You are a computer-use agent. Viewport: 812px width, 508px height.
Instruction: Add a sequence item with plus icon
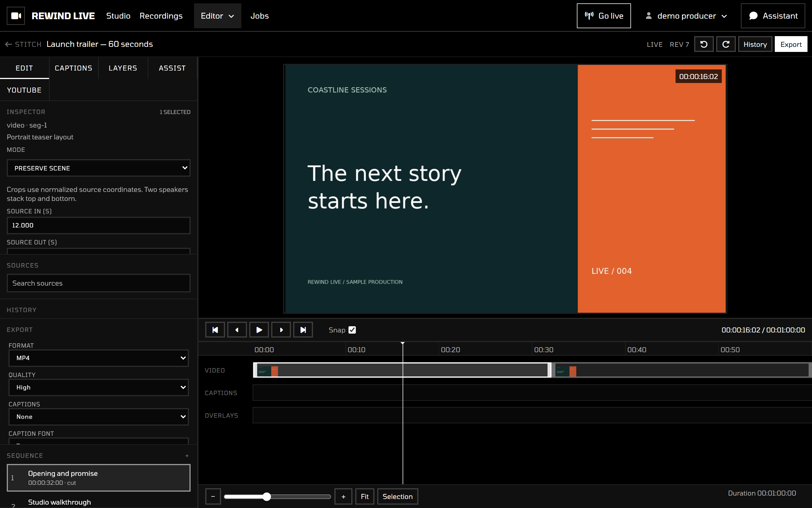[x=187, y=456]
